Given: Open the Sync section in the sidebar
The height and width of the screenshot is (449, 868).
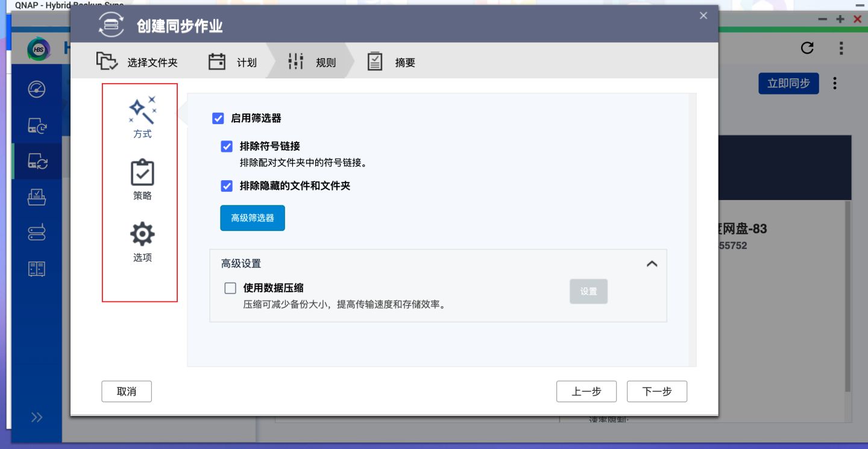Looking at the screenshot, I should [x=36, y=161].
